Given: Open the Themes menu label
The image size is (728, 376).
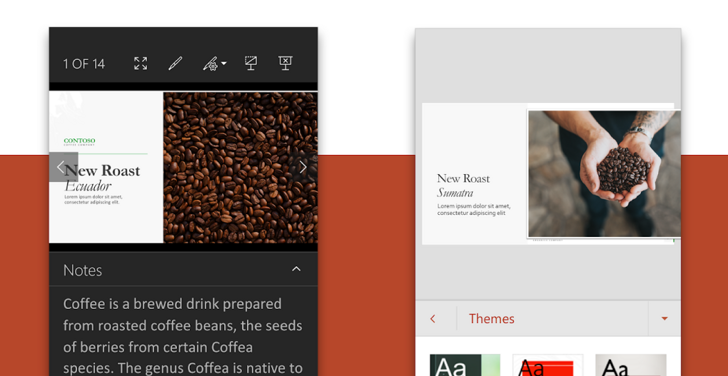Looking at the screenshot, I should pyautogui.click(x=492, y=319).
